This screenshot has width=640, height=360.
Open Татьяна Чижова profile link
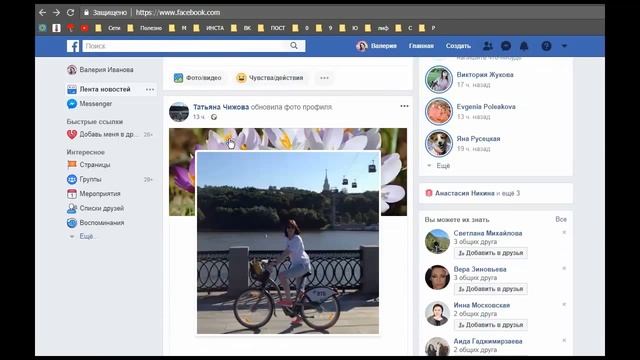tap(221, 107)
